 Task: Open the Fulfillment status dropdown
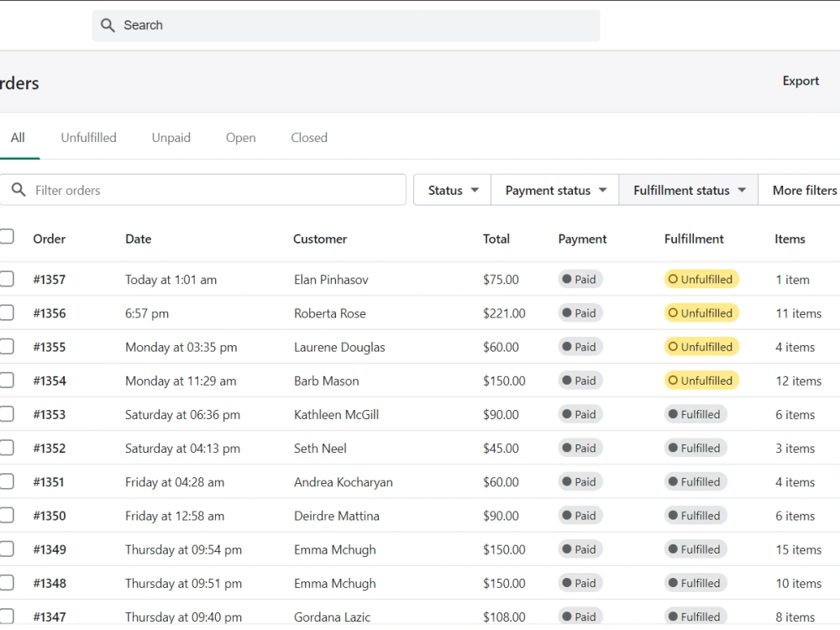[689, 190]
